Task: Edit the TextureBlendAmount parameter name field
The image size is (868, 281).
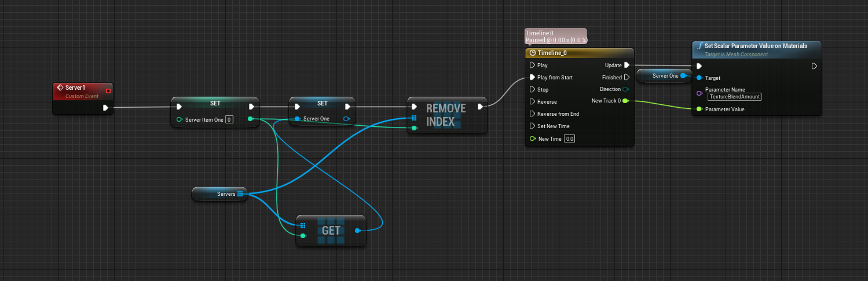Action: [734, 97]
